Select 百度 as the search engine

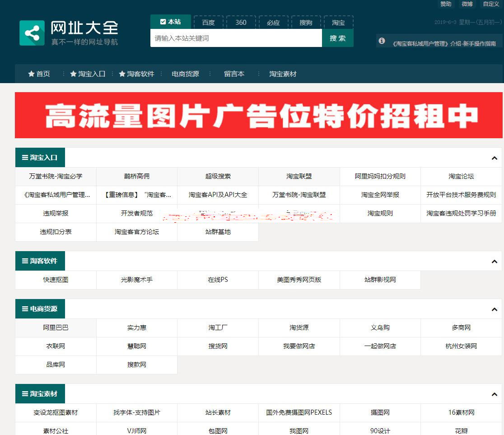208,22
